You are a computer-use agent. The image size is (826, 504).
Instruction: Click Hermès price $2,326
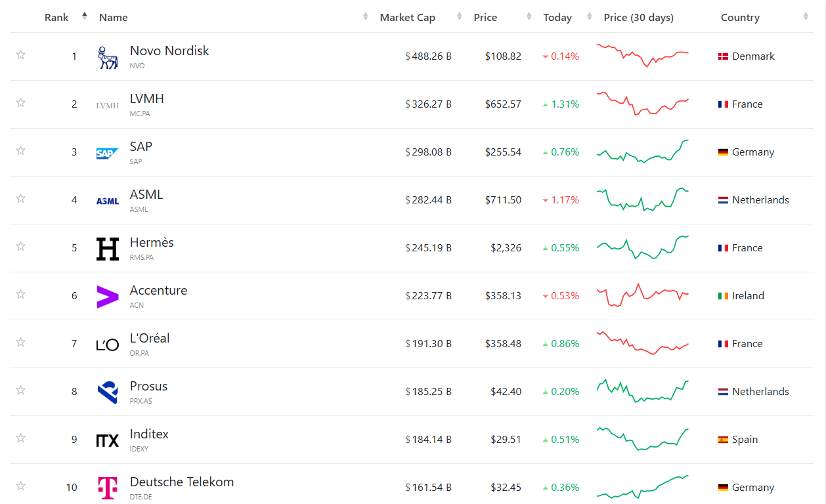click(x=506, y=248)
